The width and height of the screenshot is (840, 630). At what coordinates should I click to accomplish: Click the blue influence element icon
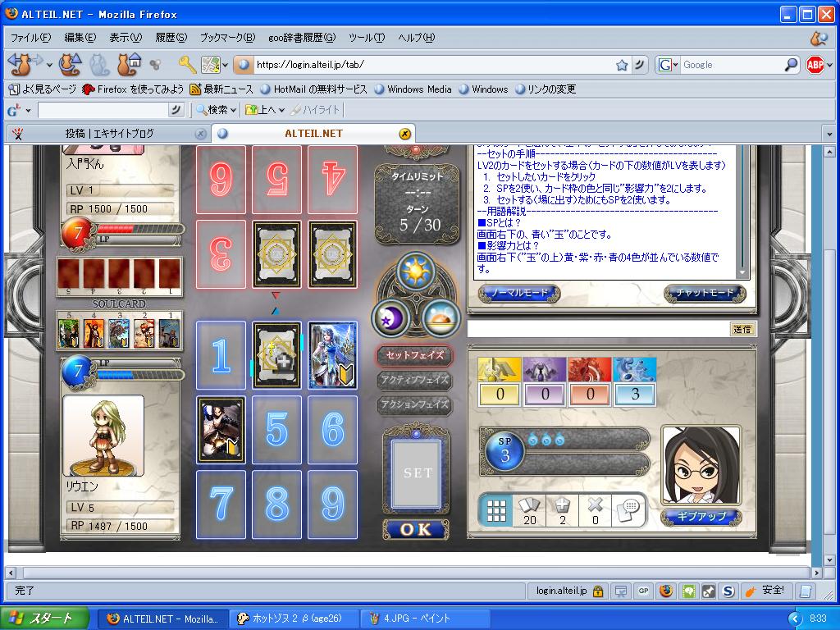635,370
